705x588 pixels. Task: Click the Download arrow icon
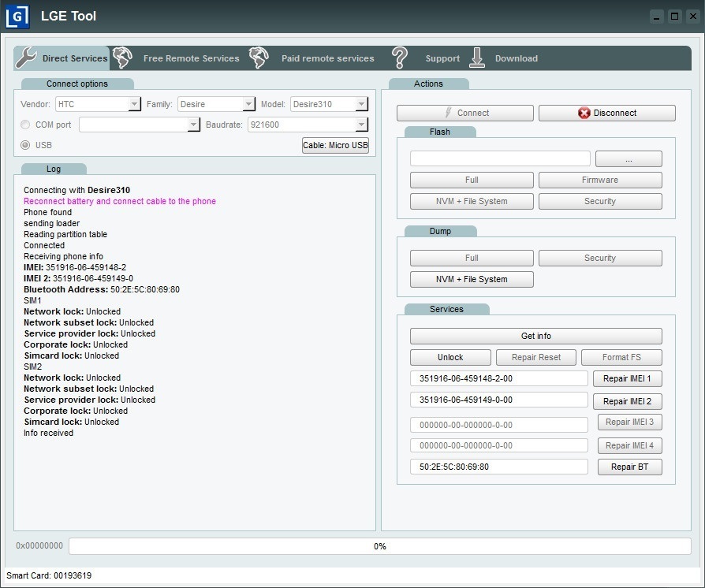pos(476,58)
